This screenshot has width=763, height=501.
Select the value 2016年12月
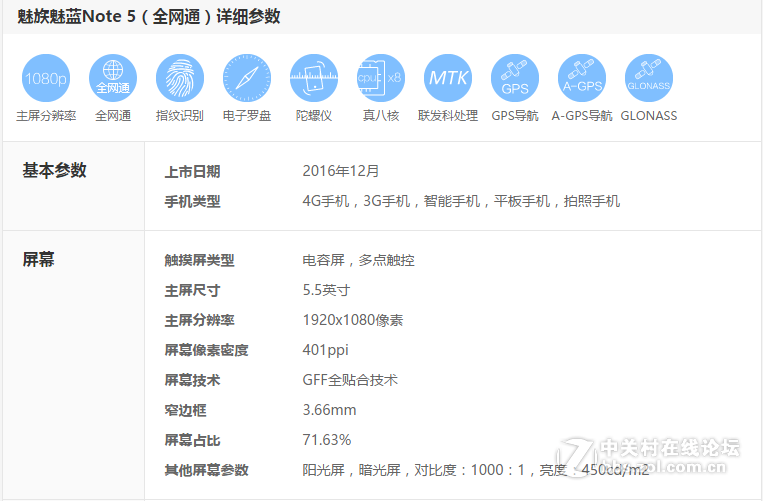click(x=341, y=171)
